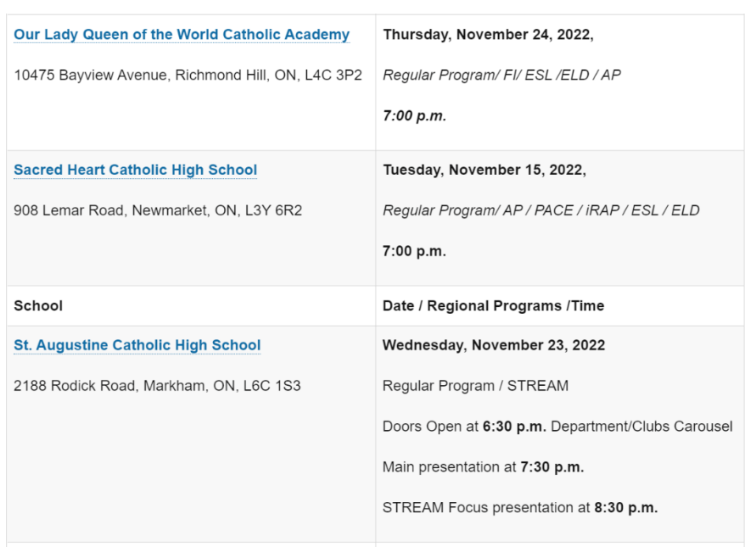Open the Sacred Heart Catholic High School link
The image size is (756, 552).
(135, 170)
